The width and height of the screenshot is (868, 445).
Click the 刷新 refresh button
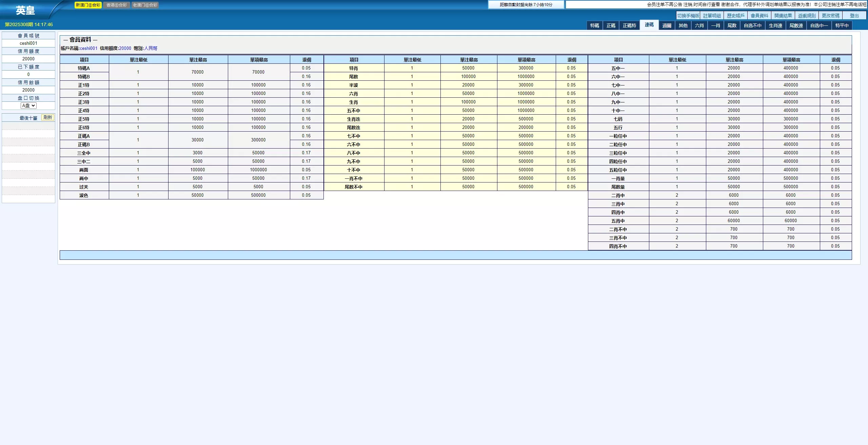click(48, 117)
